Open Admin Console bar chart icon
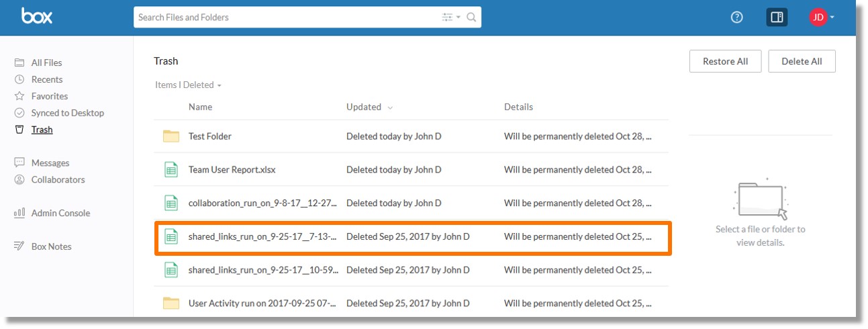Image resolution: width=868 pixels, height=329 pixels. pyautogui.click(x=19, y=213)
